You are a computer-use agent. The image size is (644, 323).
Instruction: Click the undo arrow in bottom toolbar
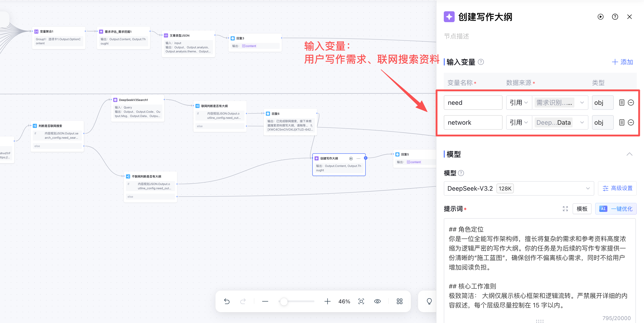pos(226,301)
